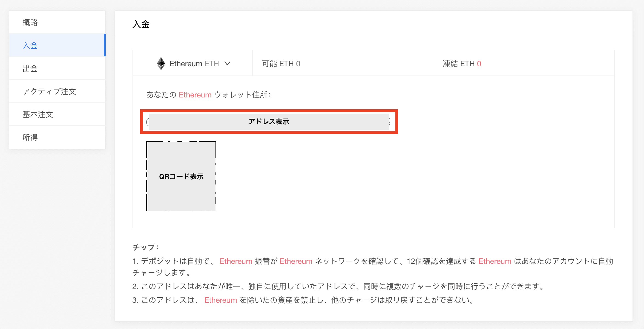Image resolution: width=644 pixels, height=329 pixels.
Task: Open アクティブ注文 active orders
Action: coord(49,91)
